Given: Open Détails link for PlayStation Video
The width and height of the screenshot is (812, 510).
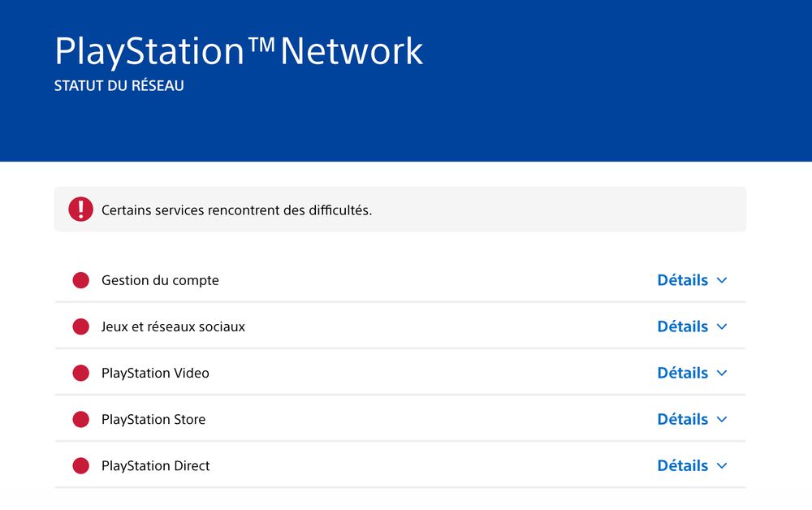Looking at the screenshot, I should (683, 373).
